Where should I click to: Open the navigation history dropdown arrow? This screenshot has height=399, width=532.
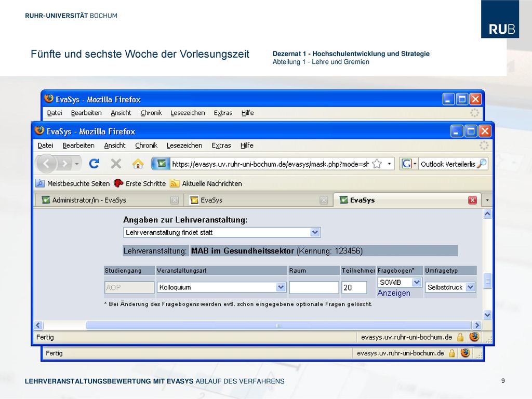coord(77,164)
